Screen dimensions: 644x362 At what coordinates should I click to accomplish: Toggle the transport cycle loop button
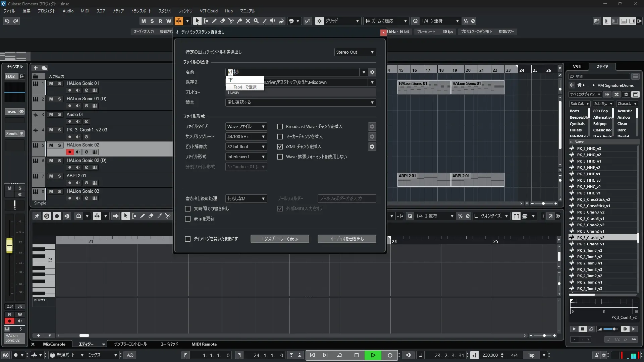click(x=339, y=355)
